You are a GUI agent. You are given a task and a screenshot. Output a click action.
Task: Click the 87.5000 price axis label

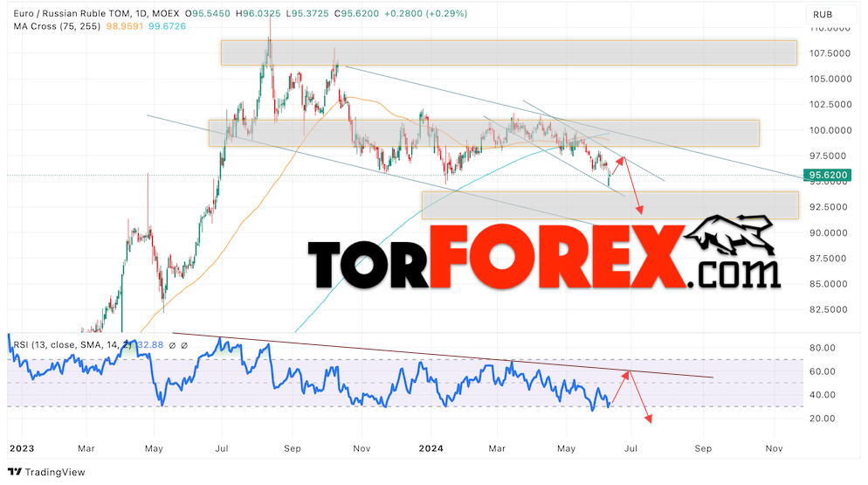tap(830, 259)
